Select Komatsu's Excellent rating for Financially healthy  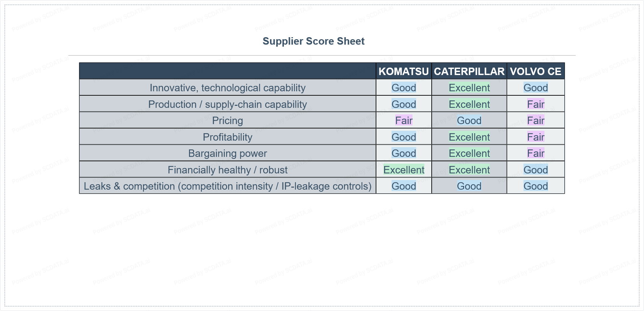click(404, 170)
